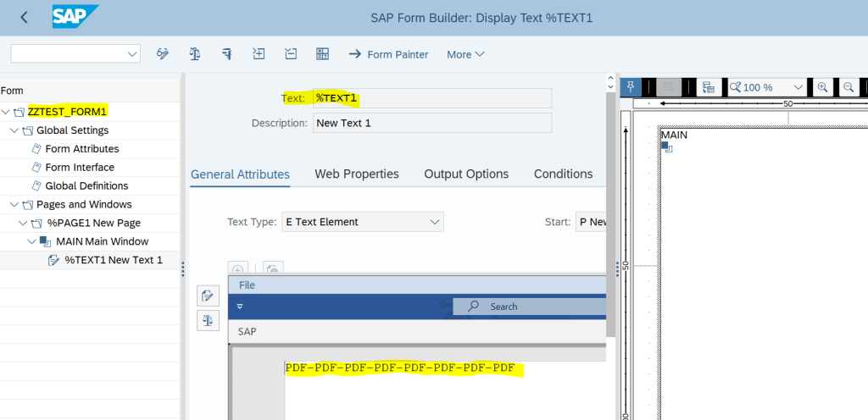Viewport: 868px width, 420px height.
Task: Switch to the Output Options tab
Action: (466, 174)
